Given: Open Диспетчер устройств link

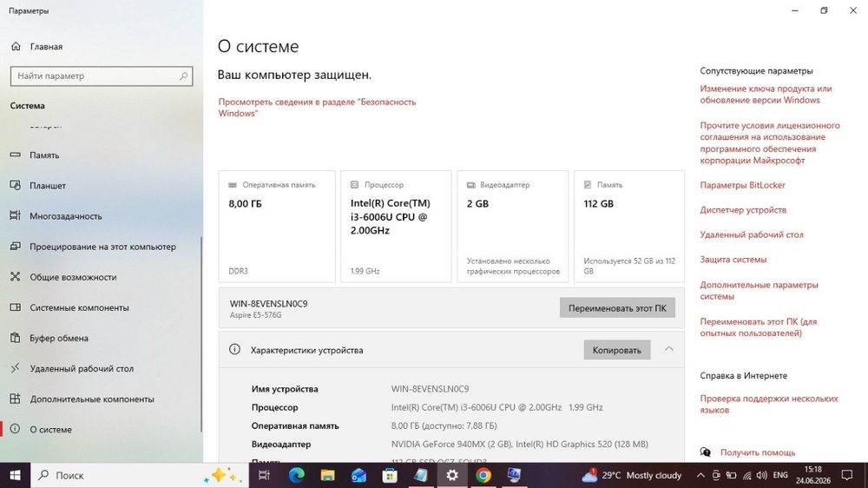Looking at the screenshot, I should [743, 210].
